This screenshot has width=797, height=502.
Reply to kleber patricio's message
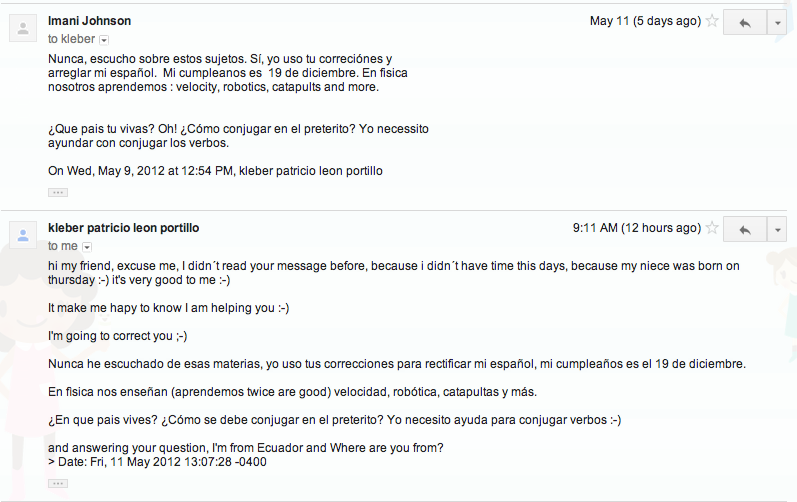744,229
